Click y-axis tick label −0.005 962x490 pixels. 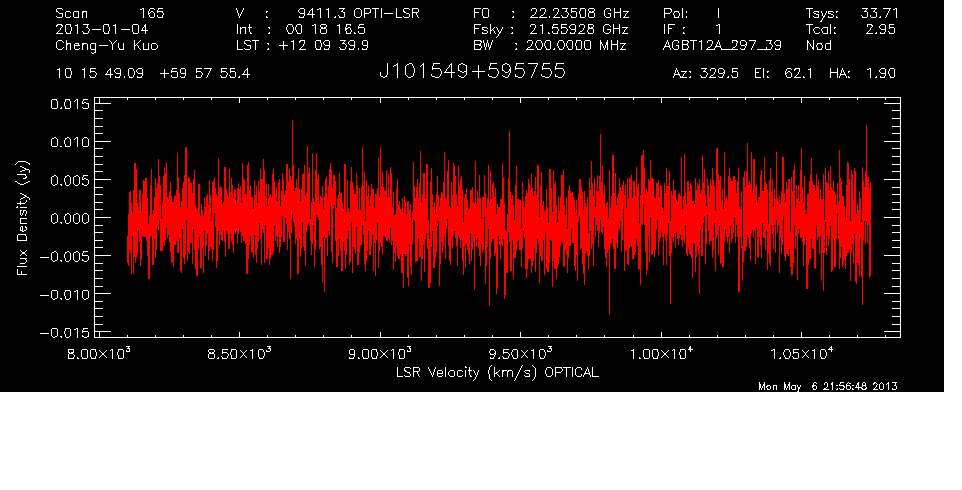(x=64, y=256)
